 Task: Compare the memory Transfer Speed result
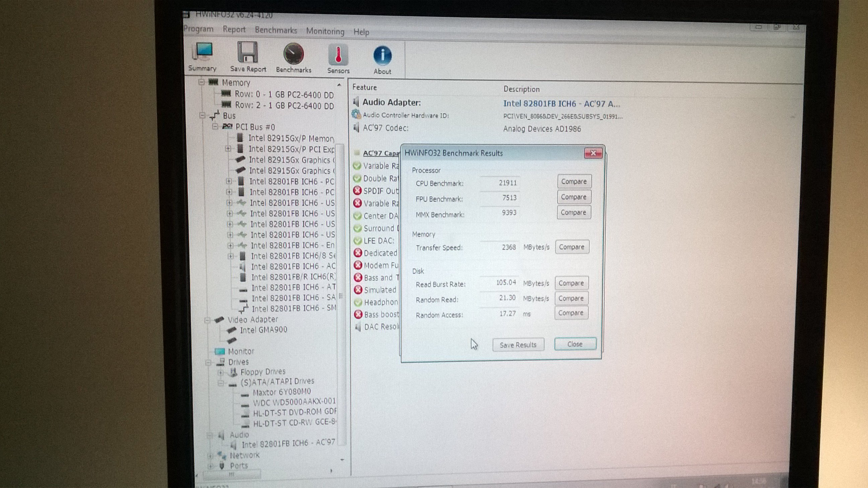(x=572, y=247)
